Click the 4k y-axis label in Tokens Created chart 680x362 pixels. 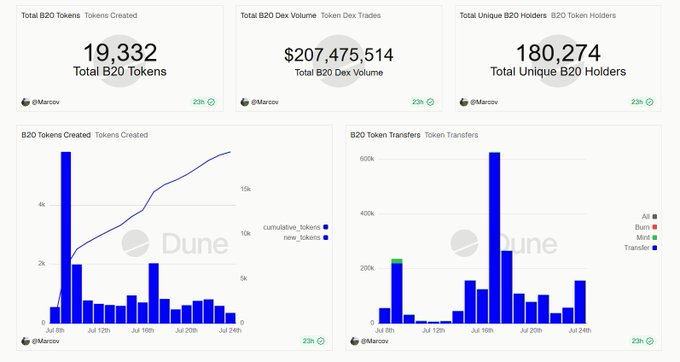(42, 205)
